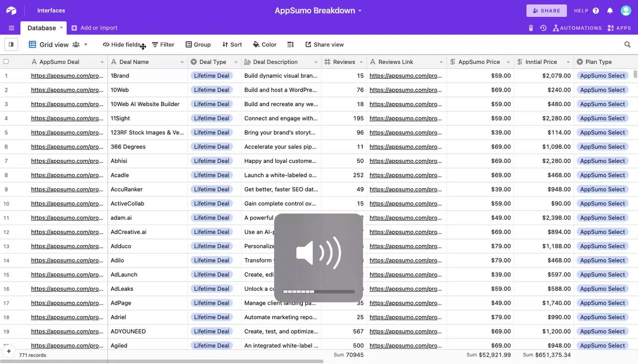The width and height of the screenshot is (638, 364).
Task: Open Automations panel
Action: (577, 28)
